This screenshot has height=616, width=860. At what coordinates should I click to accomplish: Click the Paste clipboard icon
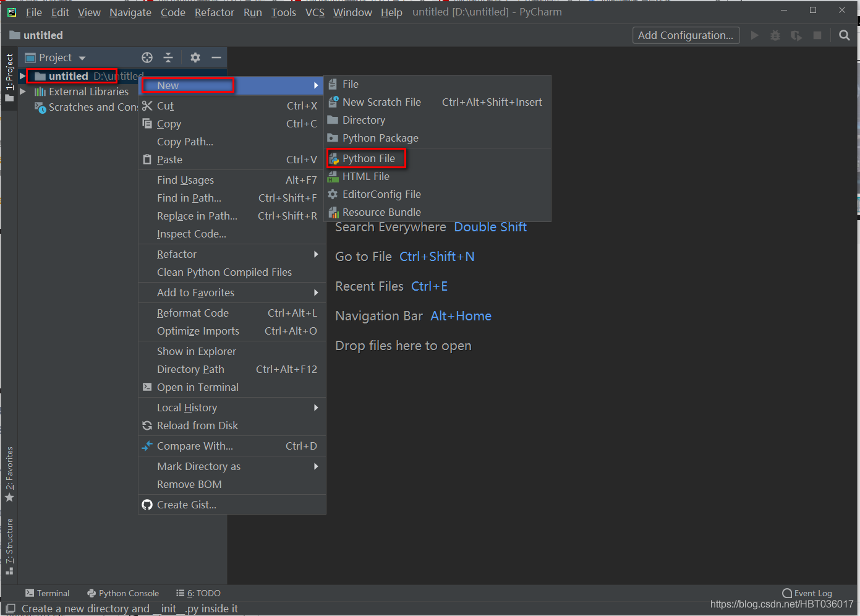tap(147, 160)
